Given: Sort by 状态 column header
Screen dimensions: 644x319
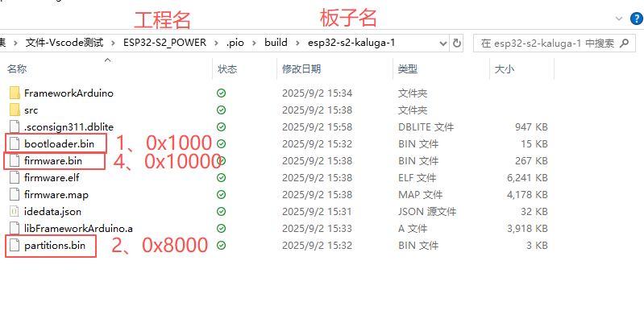Looking at the screenshot, I should click(x=227, y=69).
